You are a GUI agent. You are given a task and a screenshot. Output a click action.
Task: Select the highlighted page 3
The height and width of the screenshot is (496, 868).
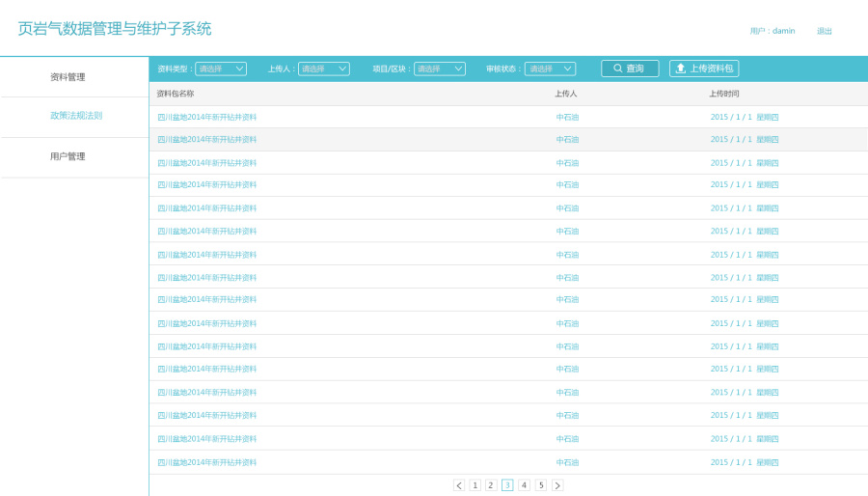point(507,485)
